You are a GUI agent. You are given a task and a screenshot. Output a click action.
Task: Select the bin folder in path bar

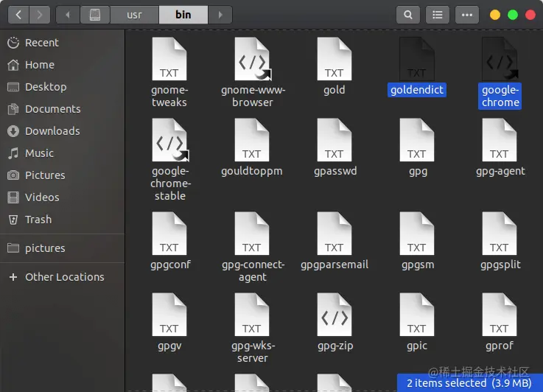(x=183, y=15)
